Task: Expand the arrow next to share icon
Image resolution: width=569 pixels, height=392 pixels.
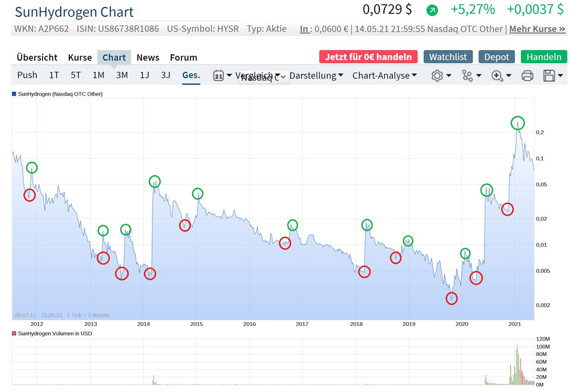Action: click(x=479, y=76)
